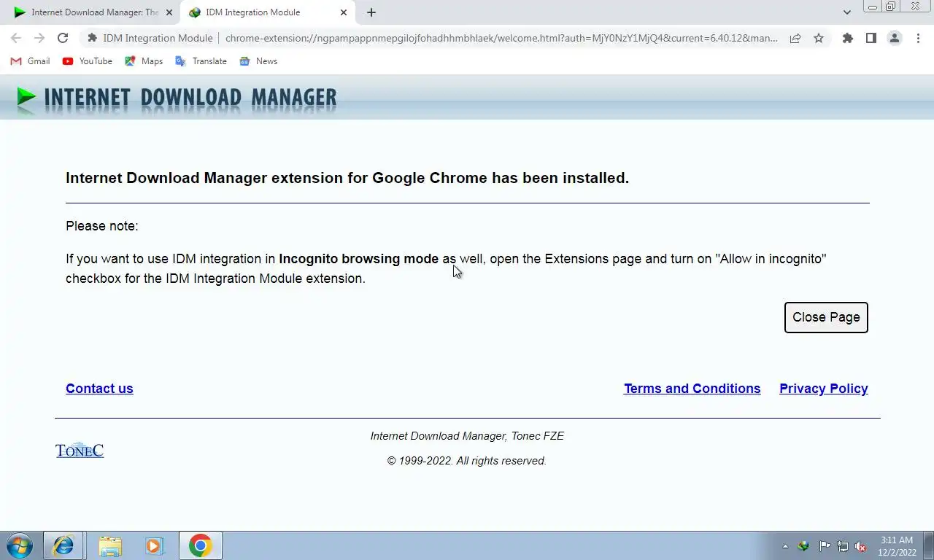Click the '© 1999-2022. All rights reserved.' text
Image resolution: width=934 pixels, height=560 pixels.
(467, 461)
